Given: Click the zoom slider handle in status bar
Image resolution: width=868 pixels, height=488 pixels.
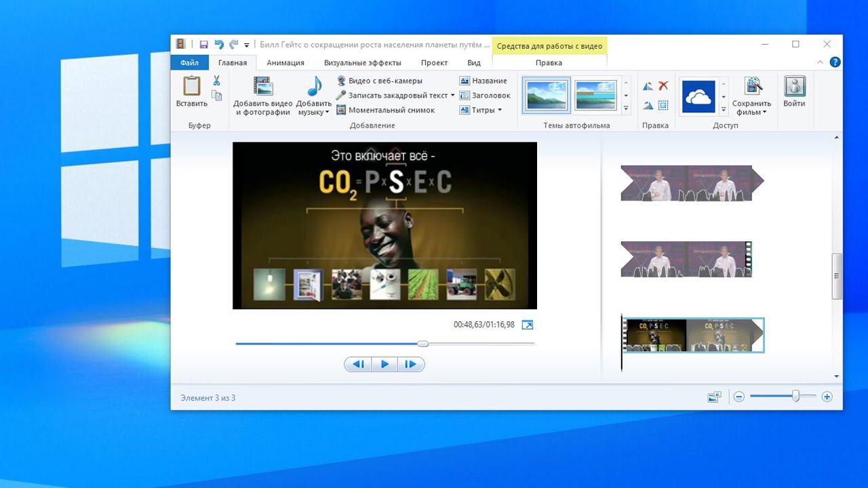Looking at the screenshot, I should (x=795, y=396).
